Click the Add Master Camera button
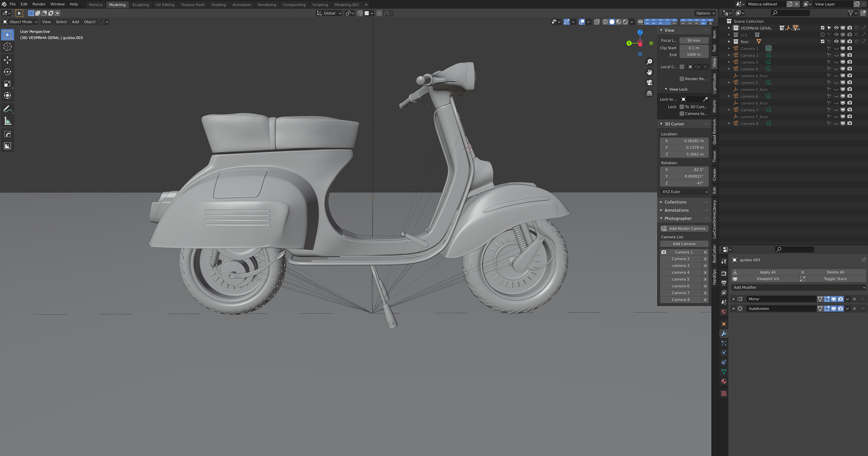Image resolution: width=868 pixels, height=456 pixels. (684, 228)
